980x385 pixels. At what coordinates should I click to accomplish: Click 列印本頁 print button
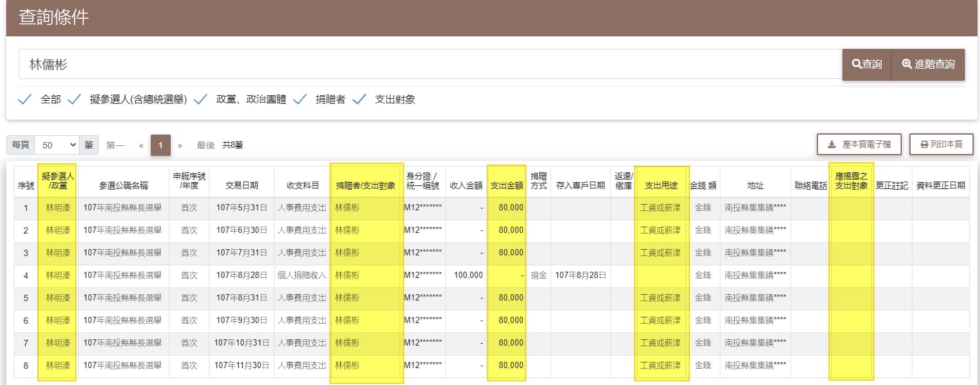(x=941, y=145)
